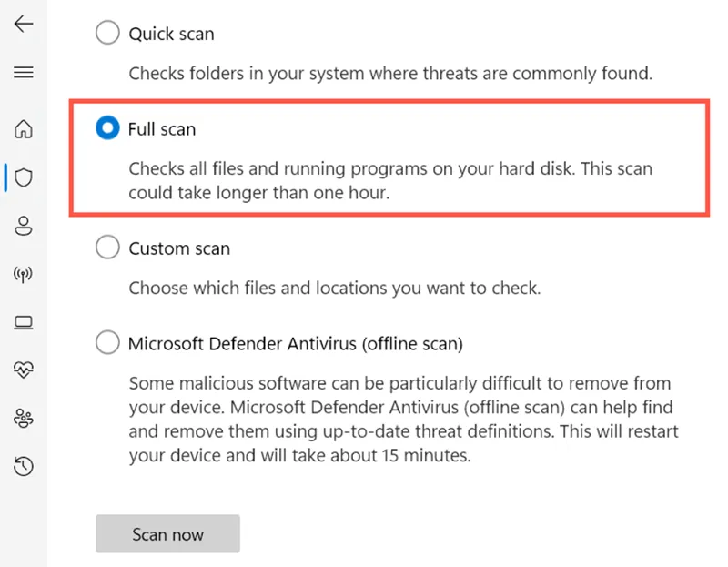Open Device performance & health heart icon

coord(24,370)
